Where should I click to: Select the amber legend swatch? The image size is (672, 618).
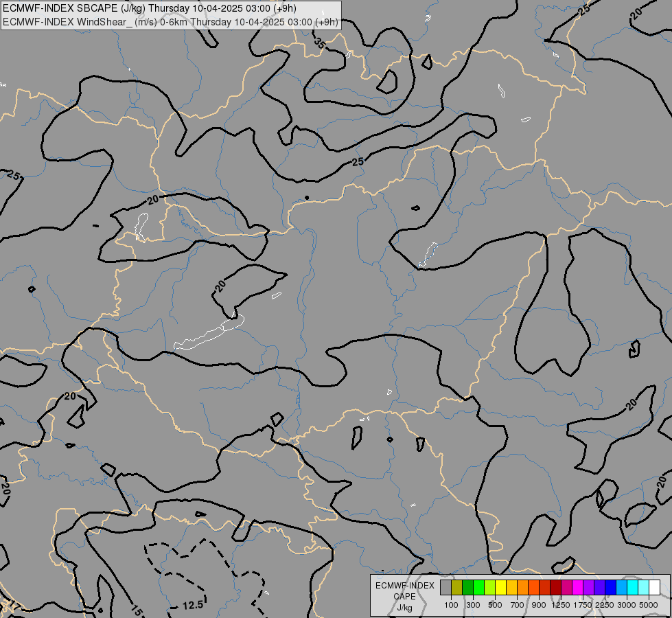tap(511, 587)
